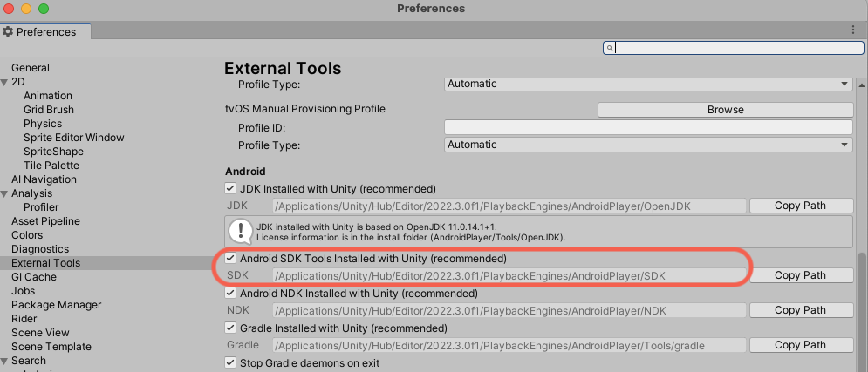Toggle Android SDK Tools Installed with Unity
Image resolution: width=868 pixels, height=372 pixels.
(x=230, y=259)
